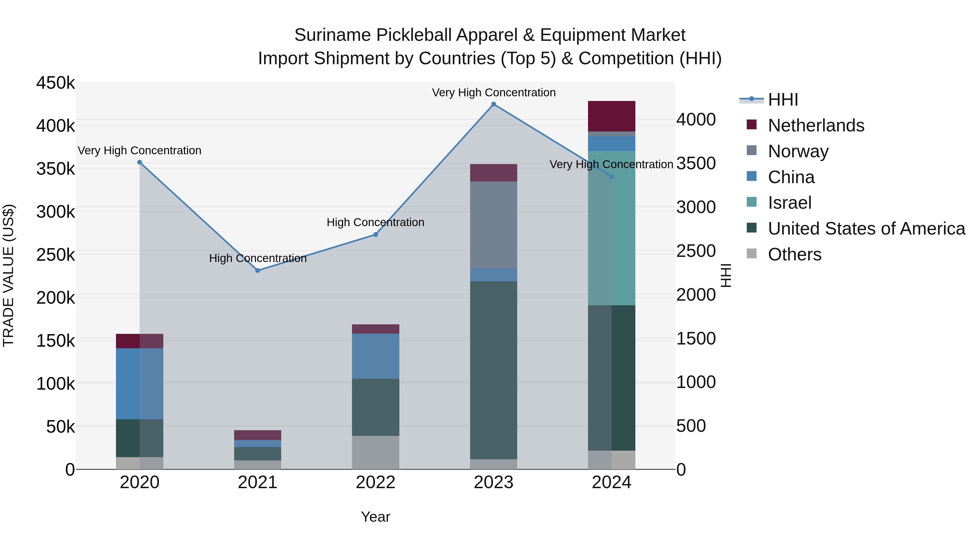Click the HHI line marker for 2021
Screen dimensions: 980x551
[258, 271]
